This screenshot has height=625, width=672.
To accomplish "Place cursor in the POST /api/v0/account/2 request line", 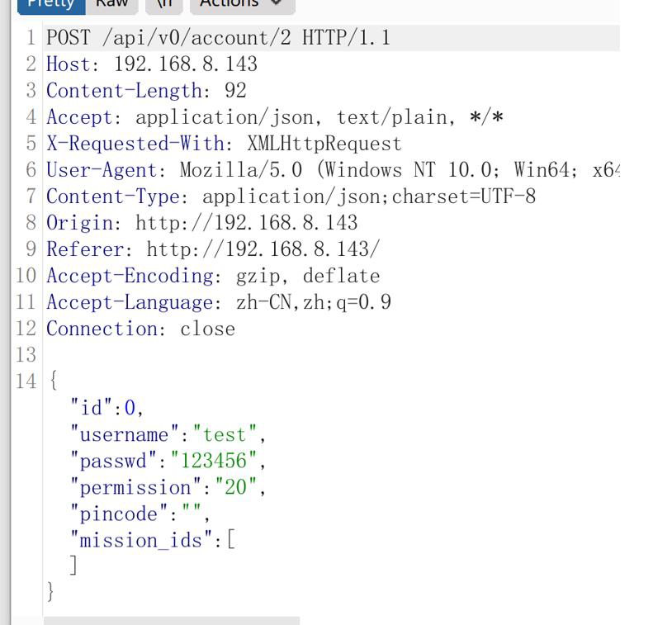I will coord(219,38).
